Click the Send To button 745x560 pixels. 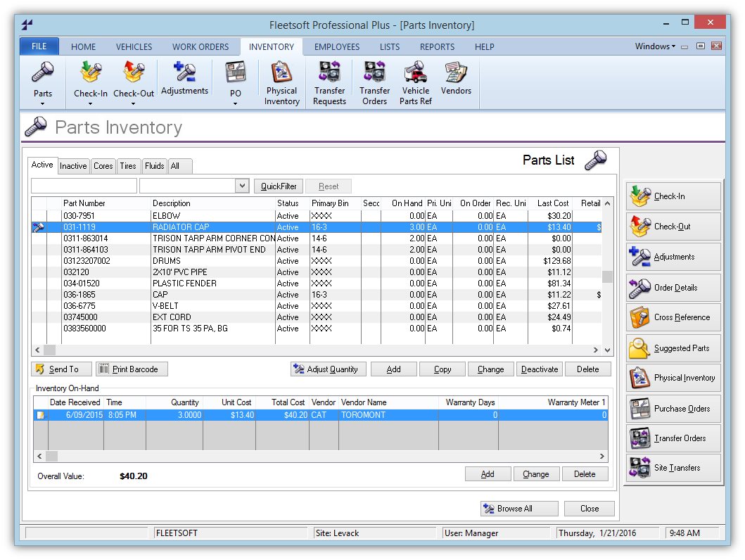(62, 369)
